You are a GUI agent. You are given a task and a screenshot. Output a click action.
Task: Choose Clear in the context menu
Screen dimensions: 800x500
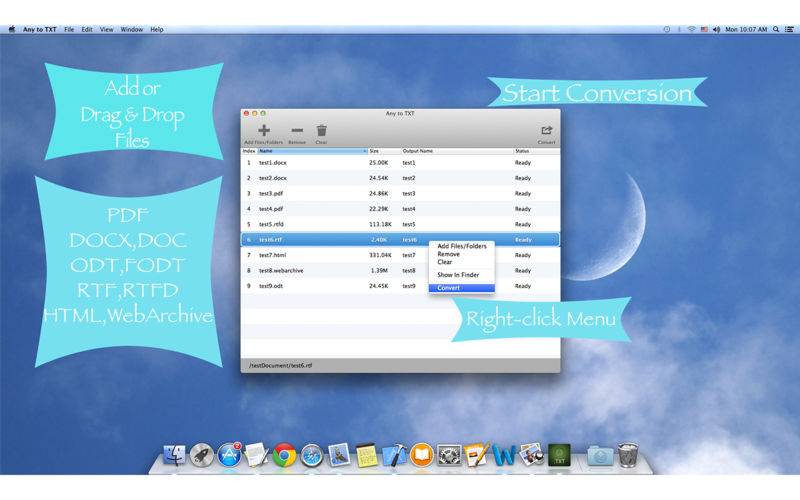(x=462, y=262)
